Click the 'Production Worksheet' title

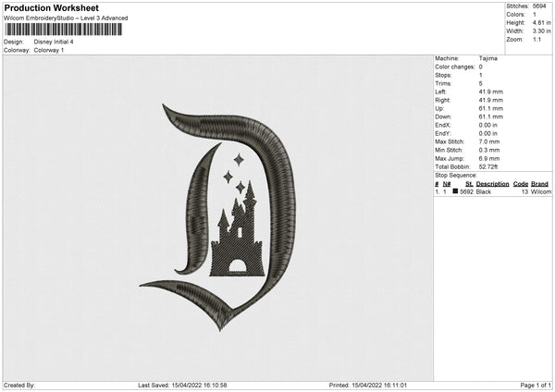(x=51, y=7)
